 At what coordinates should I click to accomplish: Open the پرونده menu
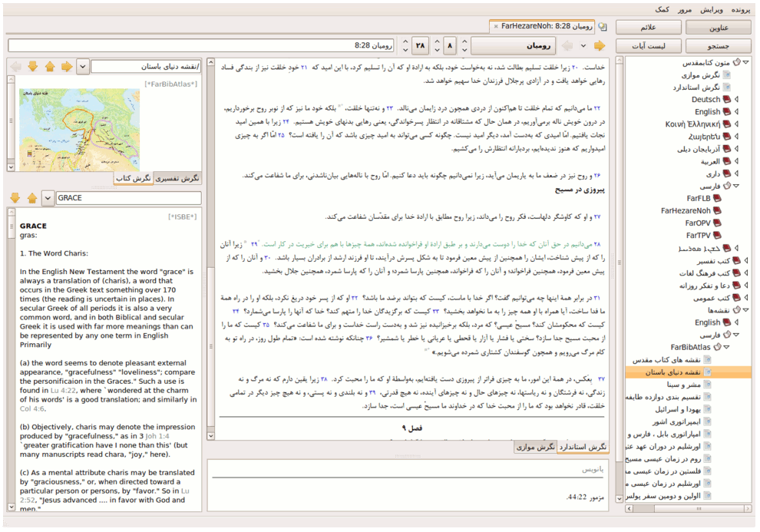741,9
